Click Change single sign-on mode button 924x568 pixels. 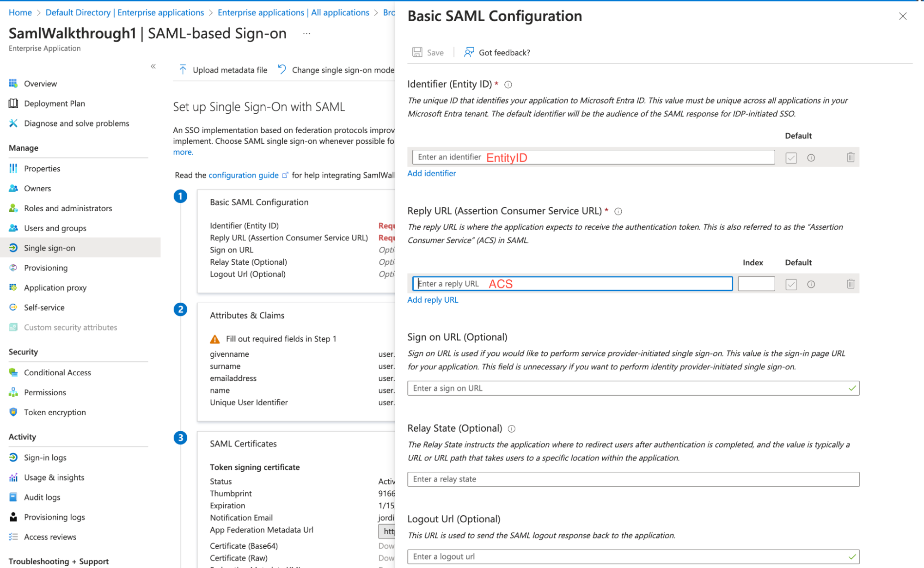pyautogui.click(x=336, y=70)
